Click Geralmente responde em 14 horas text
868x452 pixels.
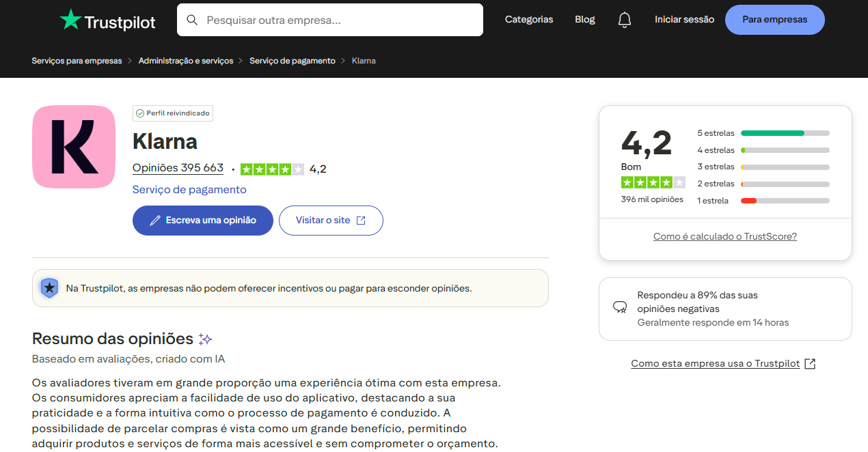[x=713, y=322]
